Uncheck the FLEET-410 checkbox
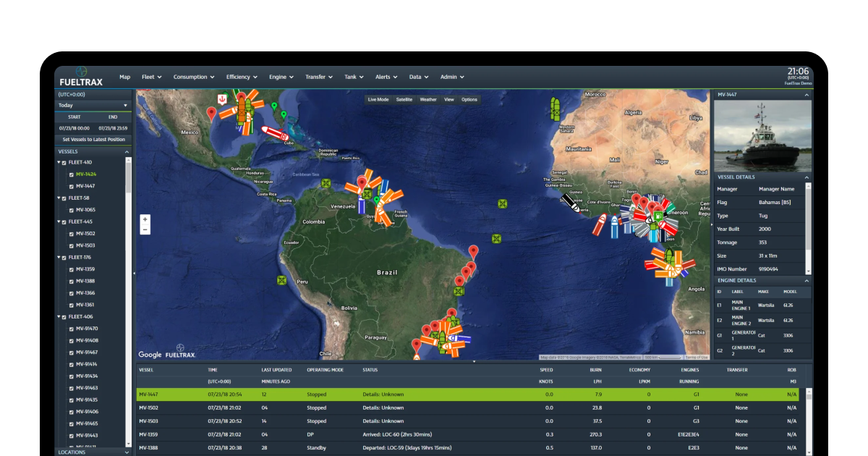Image resolution: width=868 pixels, height=456 pixels. 64,163
